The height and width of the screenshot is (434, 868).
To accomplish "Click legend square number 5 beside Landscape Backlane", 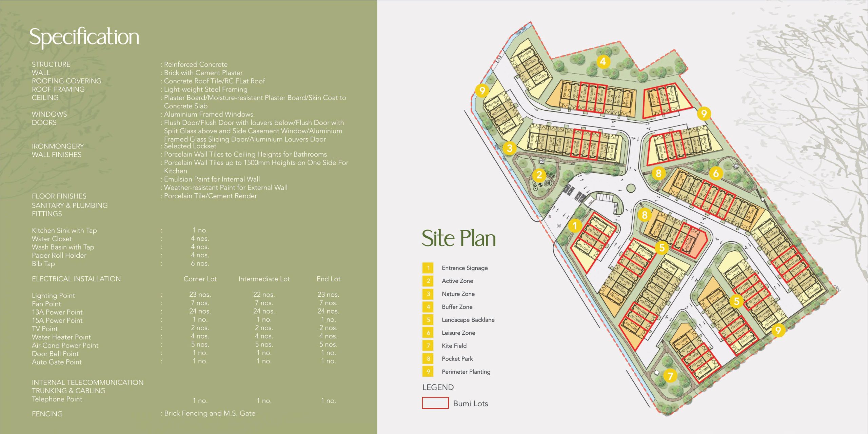I will pyautogui.click(x=428, y=320).
